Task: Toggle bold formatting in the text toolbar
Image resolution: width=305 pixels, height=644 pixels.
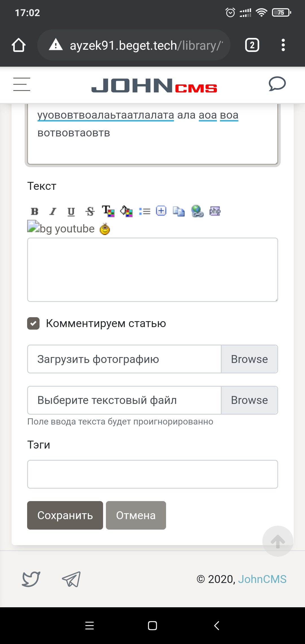Action: tap(34, 211)
